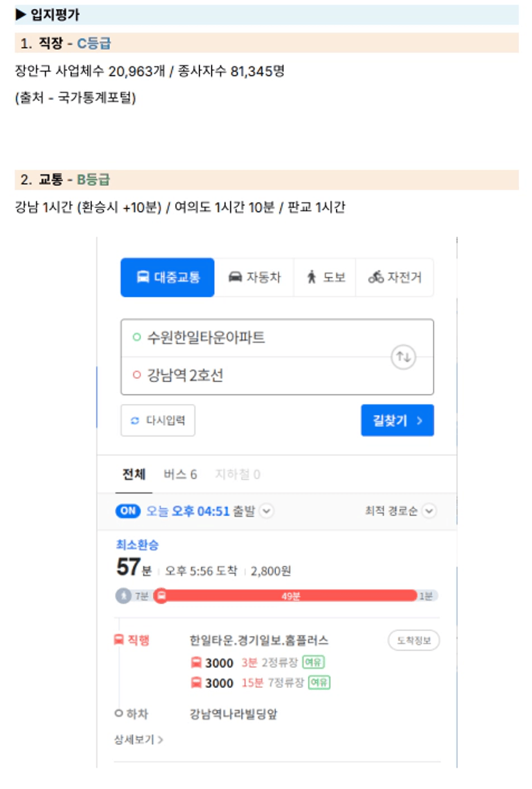Click the walking icon on route bar
This screenshot has height=789, width=532.
click(123, 596)
